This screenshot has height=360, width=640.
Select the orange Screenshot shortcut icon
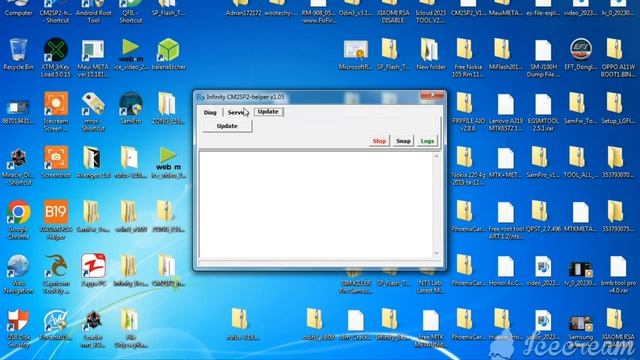(x=56, y=162)
